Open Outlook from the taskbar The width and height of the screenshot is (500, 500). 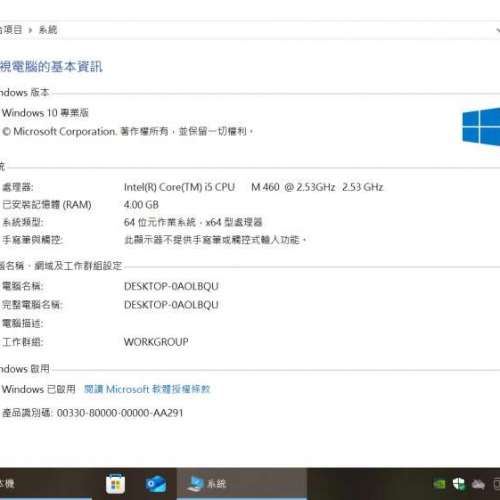tap(156, 484)
